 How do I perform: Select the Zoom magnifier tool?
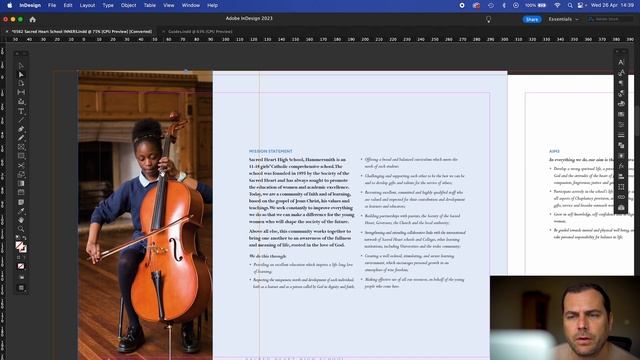pyautogui.click(x=21, y=229)
